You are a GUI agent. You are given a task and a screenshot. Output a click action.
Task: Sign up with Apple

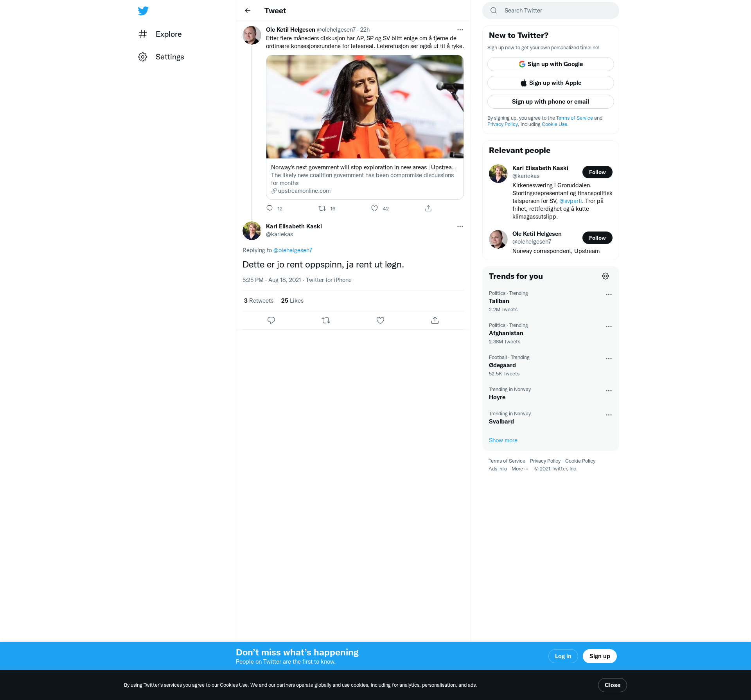[x=551, y=83]
